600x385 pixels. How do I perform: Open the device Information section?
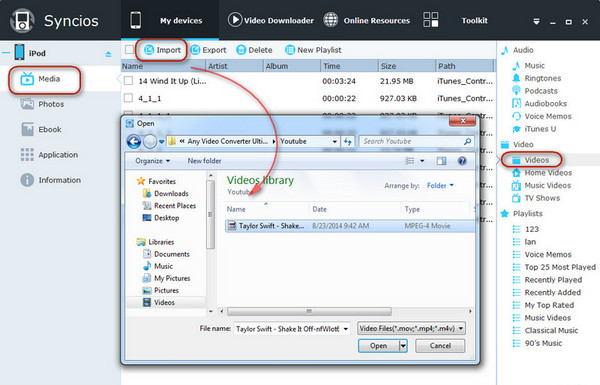(x=51, y=180)
